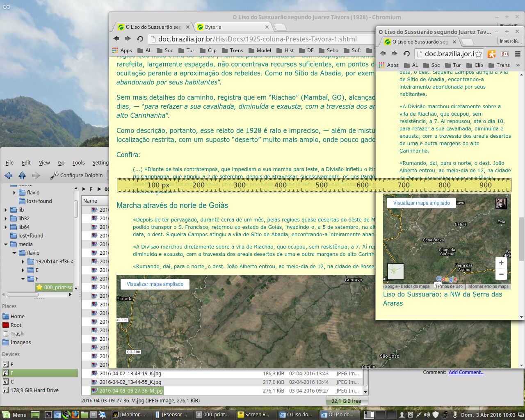Click the Add Comment link
The height and width of the screenshot is (420, 525).
coord(466,372)
